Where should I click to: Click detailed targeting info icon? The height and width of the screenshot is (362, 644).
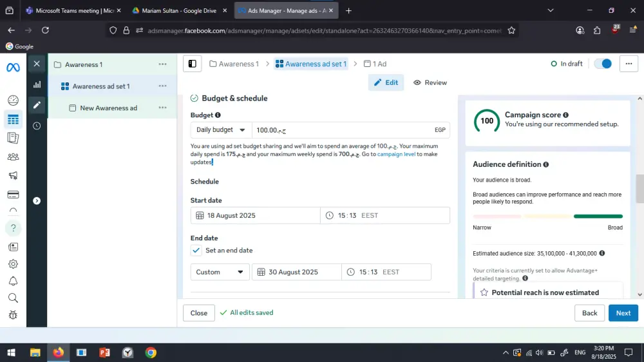pos(526,279)
